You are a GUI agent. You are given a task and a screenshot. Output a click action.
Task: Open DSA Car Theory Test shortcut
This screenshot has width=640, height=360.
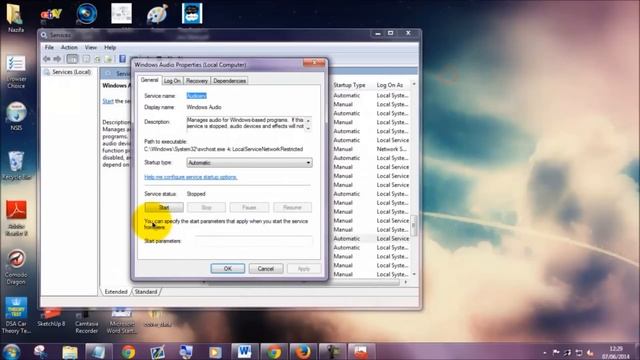pyautogui.click(x=16, y=315)
